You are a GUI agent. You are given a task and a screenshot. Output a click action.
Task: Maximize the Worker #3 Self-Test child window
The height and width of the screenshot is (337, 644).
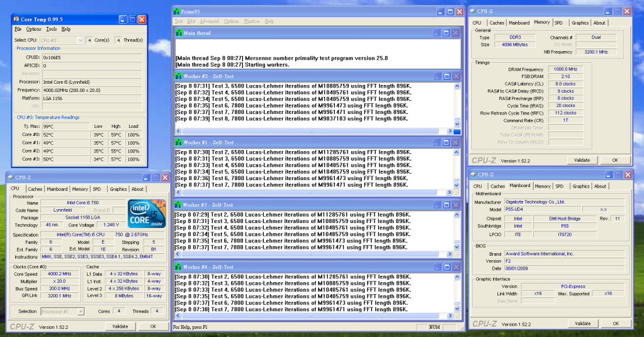[x=446, y=205]
